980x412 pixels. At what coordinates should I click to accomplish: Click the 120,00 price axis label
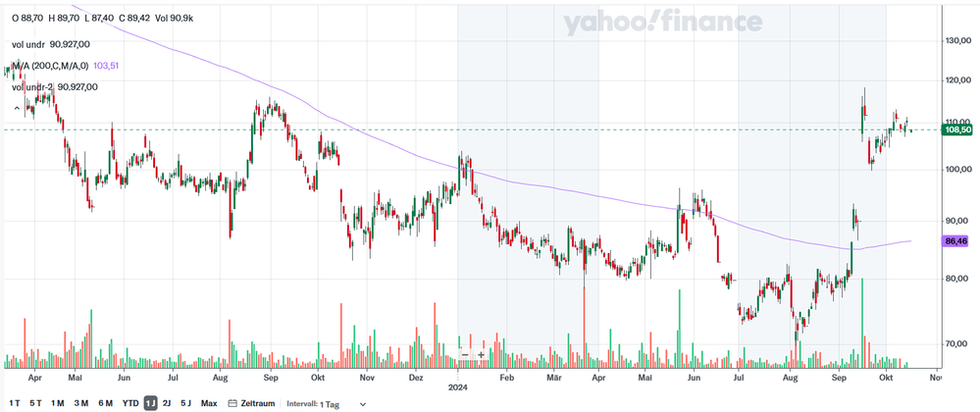point(958,80)
